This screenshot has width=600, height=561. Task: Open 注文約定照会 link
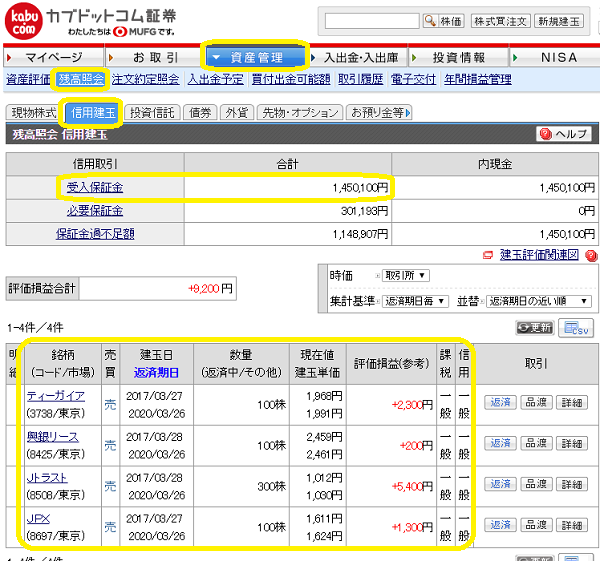point(145,79)
